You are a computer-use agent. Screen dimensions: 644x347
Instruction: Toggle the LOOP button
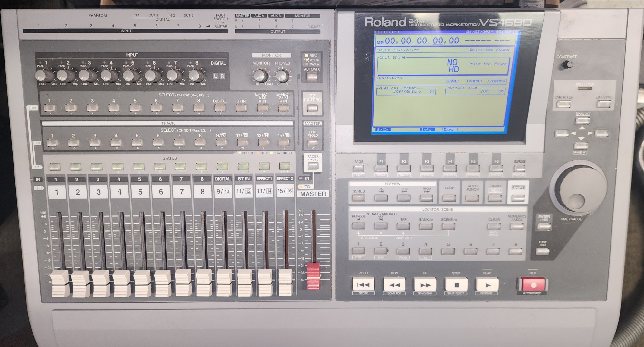pos(449,198)
